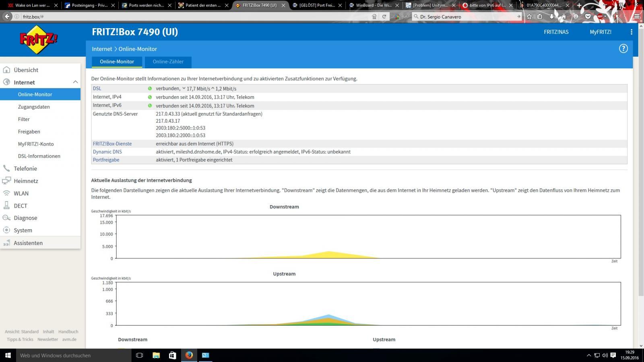Click the WLAN wifi icon
Viewport: 644px width, 362px height.
point(6,193)
